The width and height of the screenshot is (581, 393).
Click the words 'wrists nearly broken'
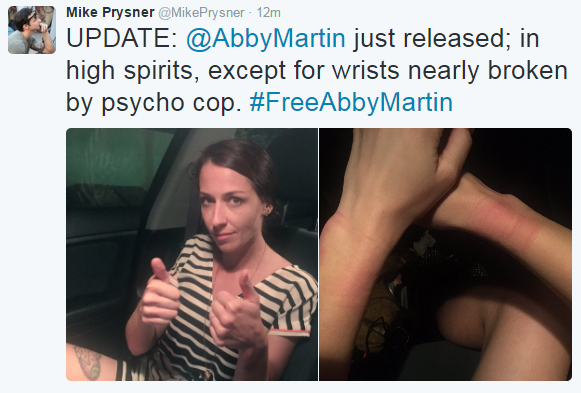pyautogui.click(x=450, y=71)
